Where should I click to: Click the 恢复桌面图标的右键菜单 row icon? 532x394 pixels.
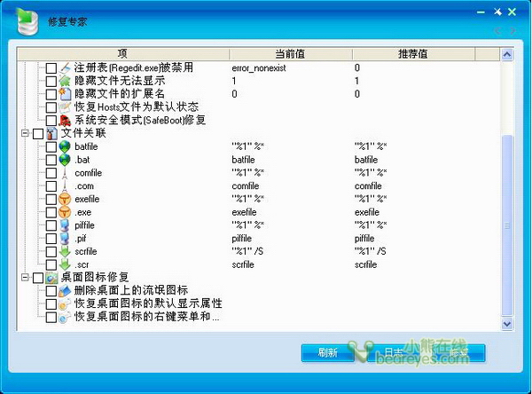pyautogui.click(x=65, y=317)
